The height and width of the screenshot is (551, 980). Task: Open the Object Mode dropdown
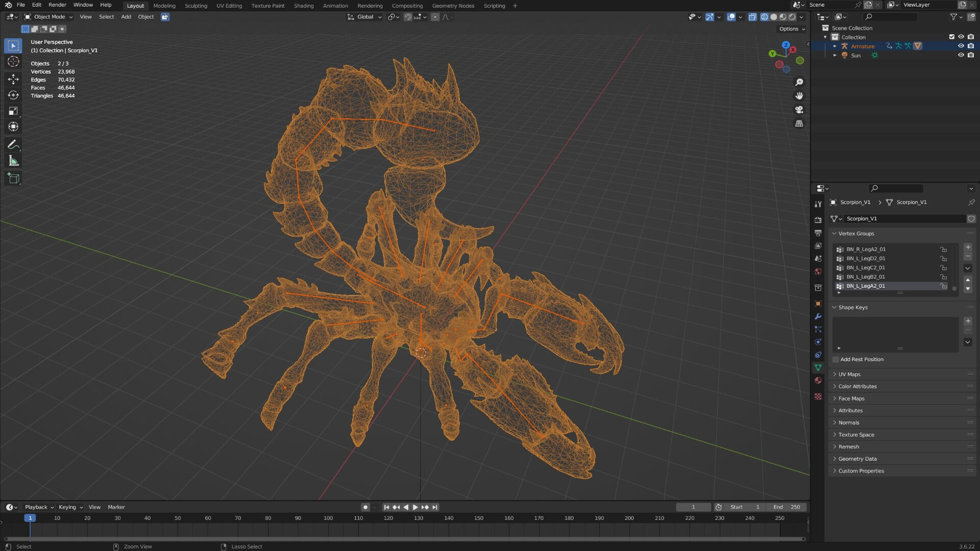click(48, 17)
